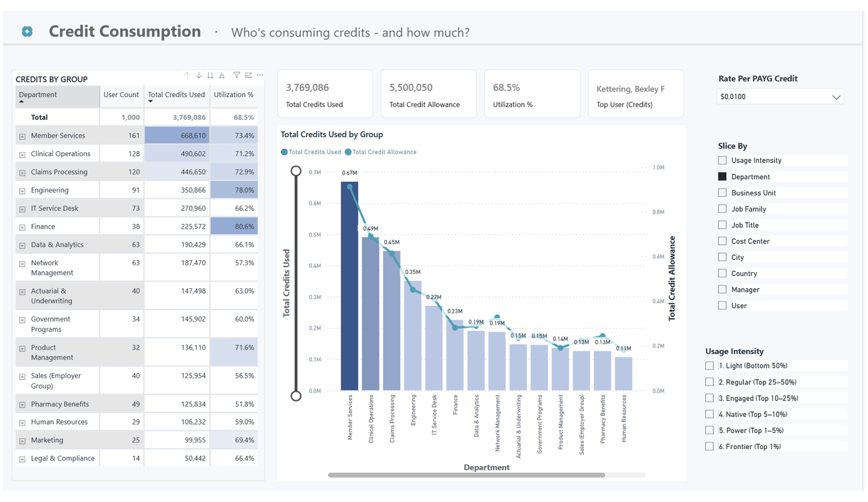Click the 5,500,050 Total Credit Allowance card

pyautogui.click(x=429, y=94)
